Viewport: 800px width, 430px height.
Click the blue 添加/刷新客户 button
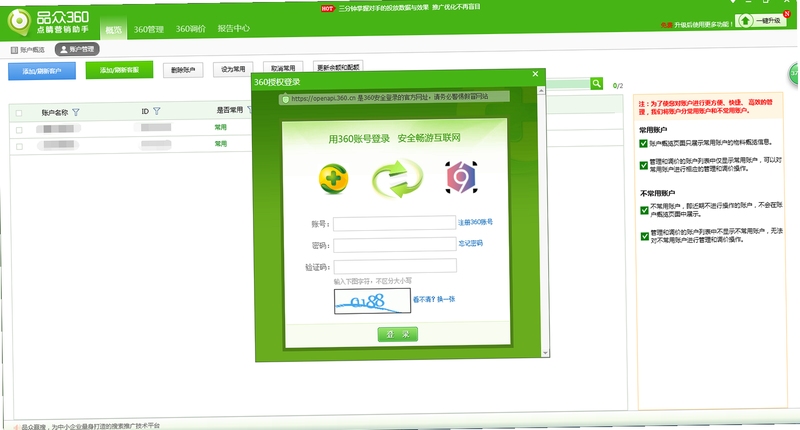(x=42, y=71)
